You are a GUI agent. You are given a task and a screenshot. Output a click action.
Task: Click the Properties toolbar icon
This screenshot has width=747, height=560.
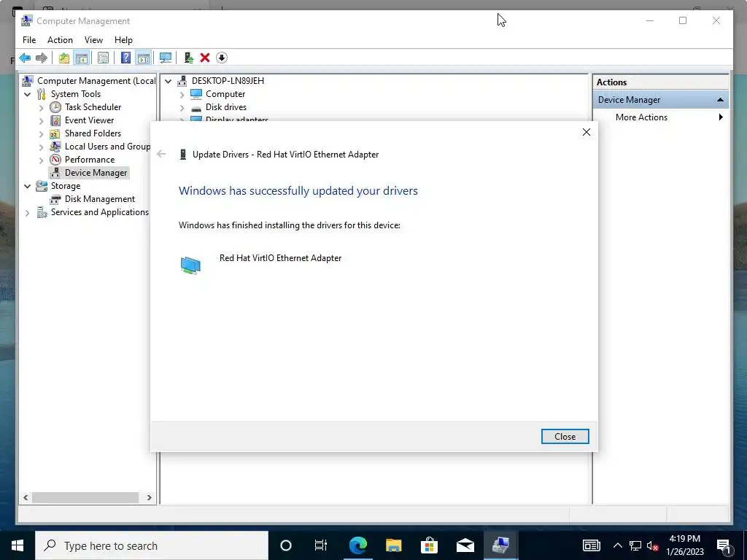point(103,58)
